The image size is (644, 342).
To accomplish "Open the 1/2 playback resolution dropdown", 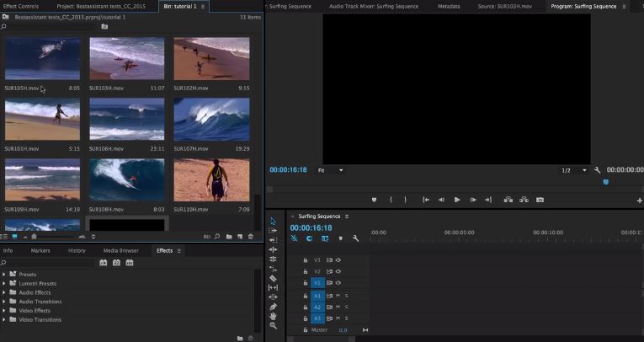I will [574, 171].
